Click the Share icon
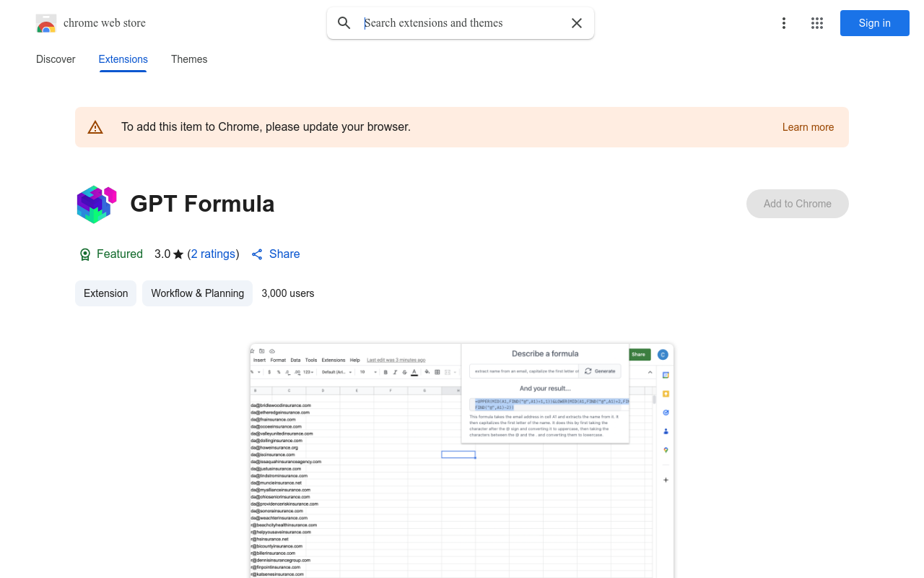This screenshot has height=578, width=924. pos(257,254)
